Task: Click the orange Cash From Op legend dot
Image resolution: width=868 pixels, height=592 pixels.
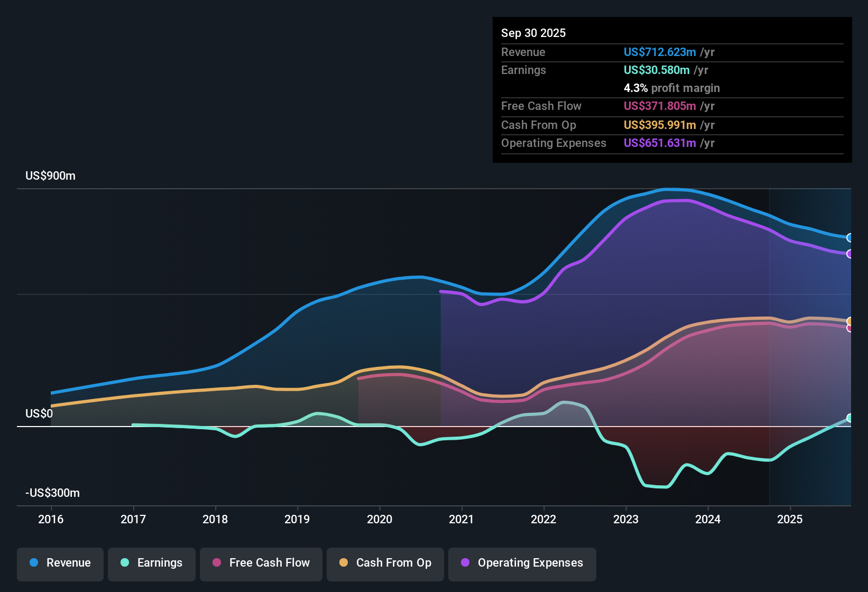Action: point(344,562)
